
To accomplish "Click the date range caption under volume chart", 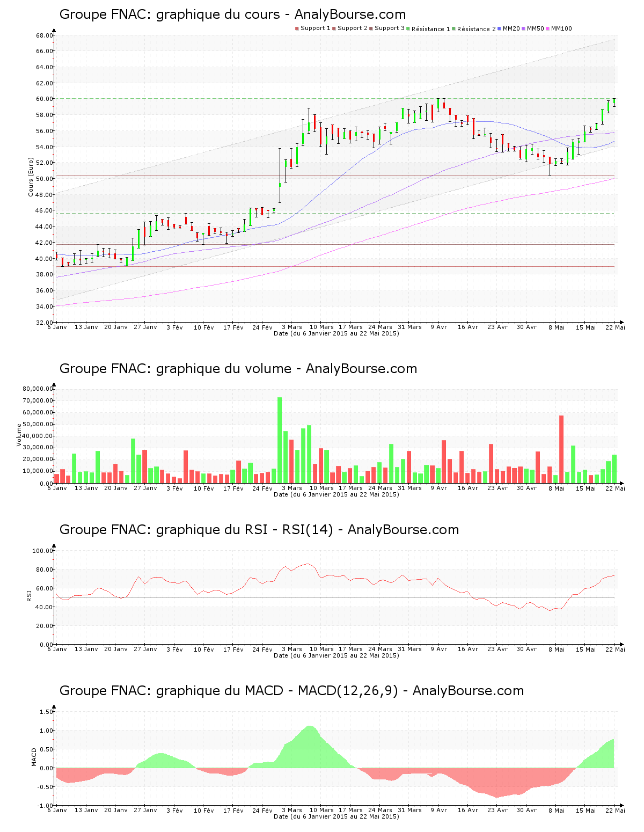I will [x=336, y=494].
